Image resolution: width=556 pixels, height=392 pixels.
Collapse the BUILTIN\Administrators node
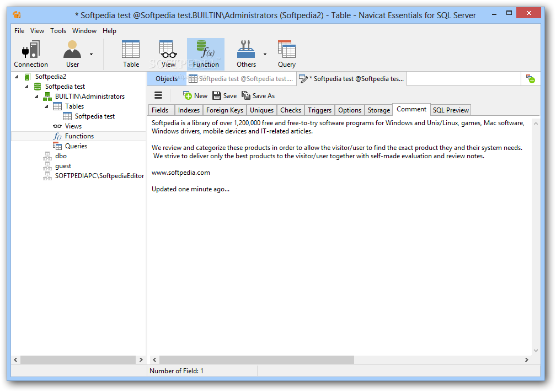pos(36,96)
